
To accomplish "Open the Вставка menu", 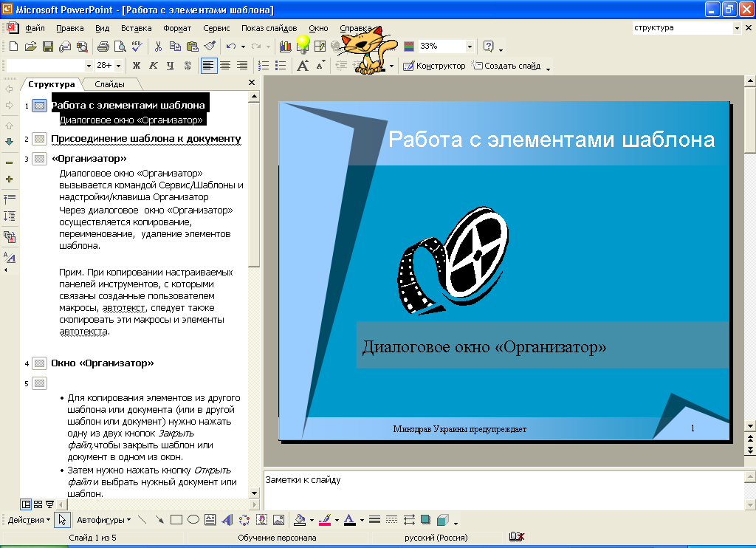I will tap(136, 29).
